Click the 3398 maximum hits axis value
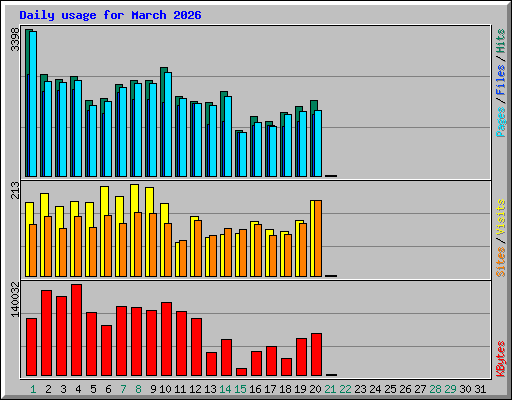The image size is (512, 400). click(15, 40)
